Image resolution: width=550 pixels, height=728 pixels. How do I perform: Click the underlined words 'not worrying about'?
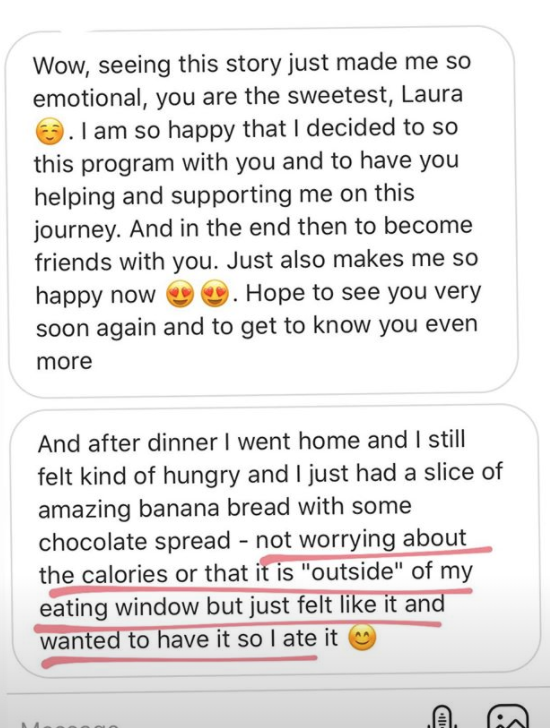[361, 539]
